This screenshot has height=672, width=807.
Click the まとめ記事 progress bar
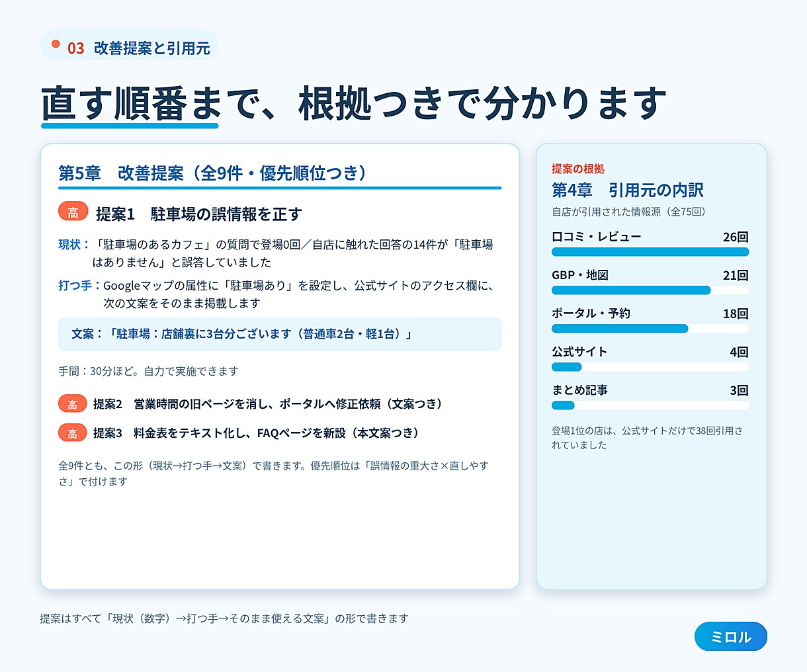pos(650,405)
